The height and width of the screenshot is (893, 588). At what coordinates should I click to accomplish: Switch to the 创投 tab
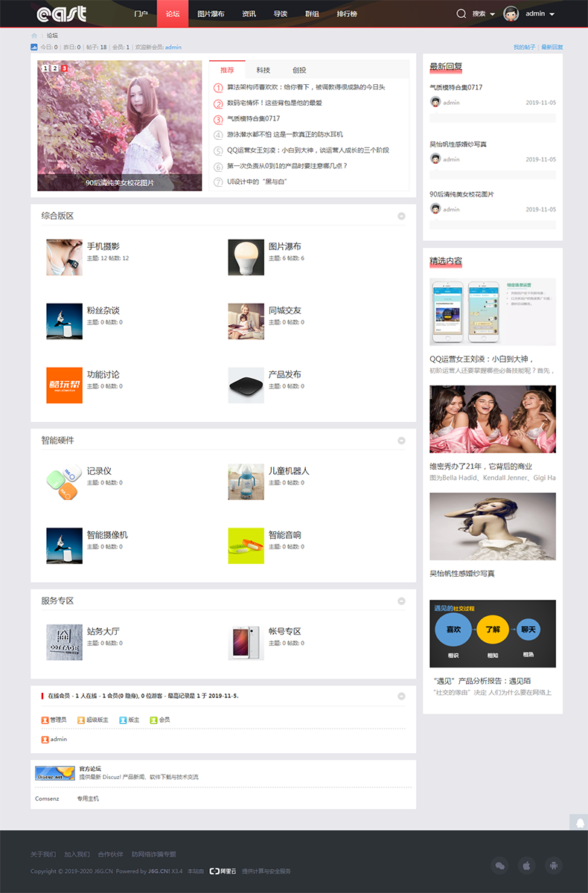299,70
